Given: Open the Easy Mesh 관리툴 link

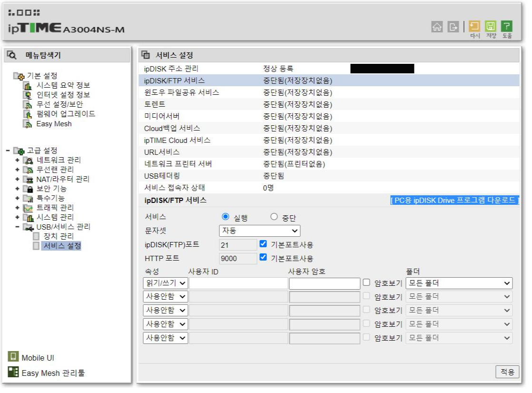Looking at the screenshot, I should [53, 373].
